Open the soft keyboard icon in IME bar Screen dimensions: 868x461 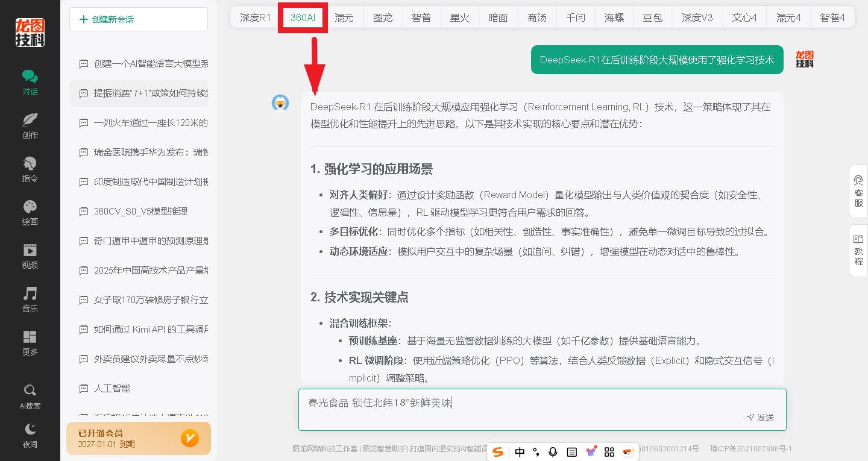[572, 452]
